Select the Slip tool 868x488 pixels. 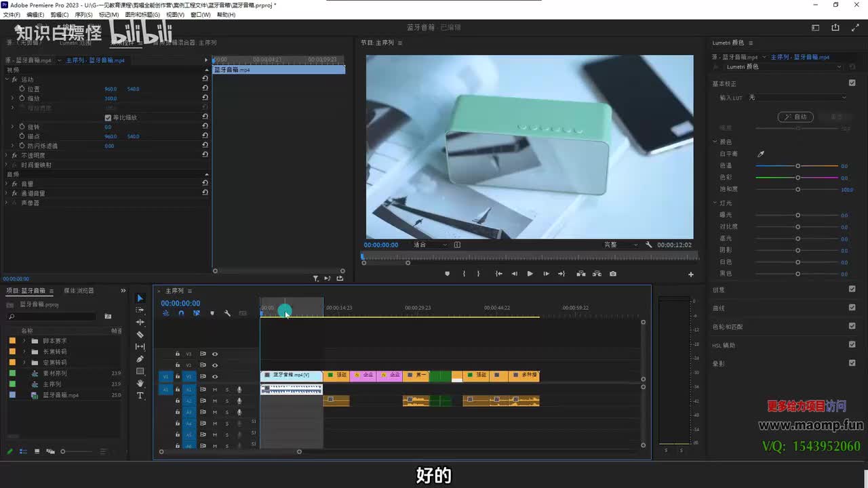(140, 347)
